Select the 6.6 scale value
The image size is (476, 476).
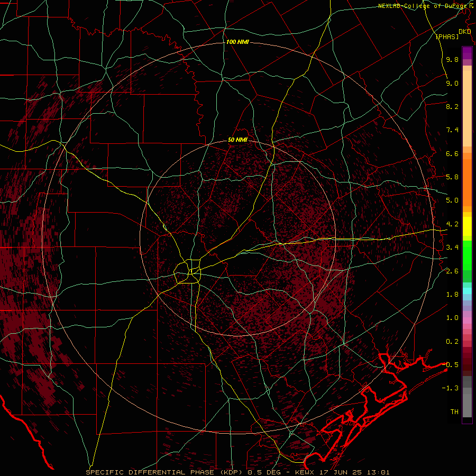click(452, 153)
